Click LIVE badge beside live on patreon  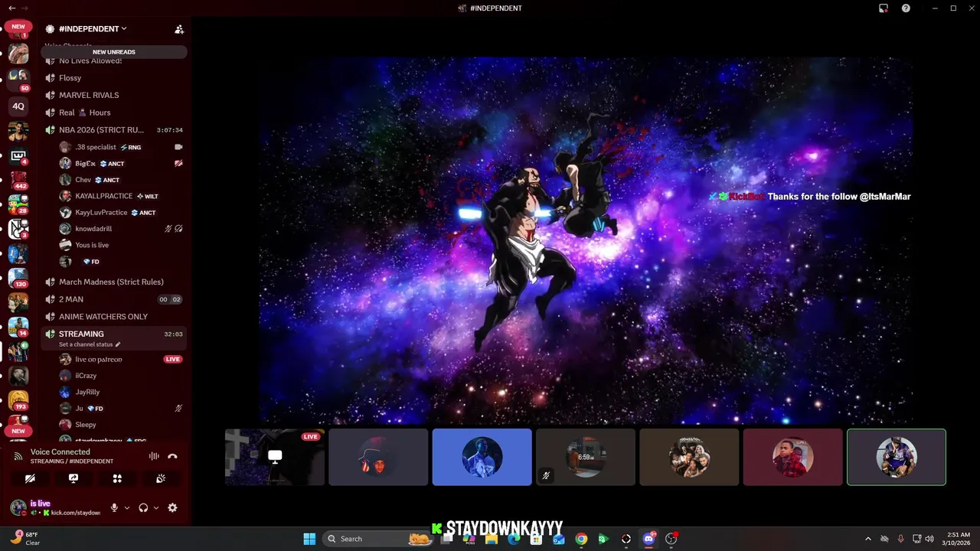click(x=173, y=359)
